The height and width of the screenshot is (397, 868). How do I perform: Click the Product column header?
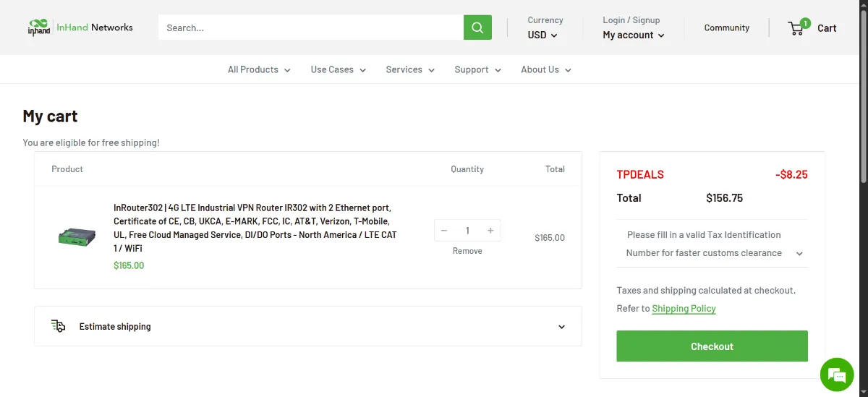click(x=67, y=169)
